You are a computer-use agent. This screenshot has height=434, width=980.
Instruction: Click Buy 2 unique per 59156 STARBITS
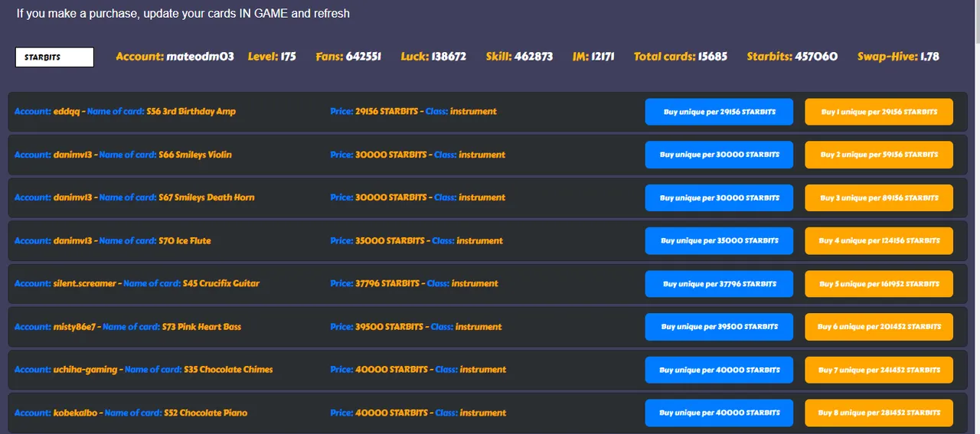tap(878, 155)
